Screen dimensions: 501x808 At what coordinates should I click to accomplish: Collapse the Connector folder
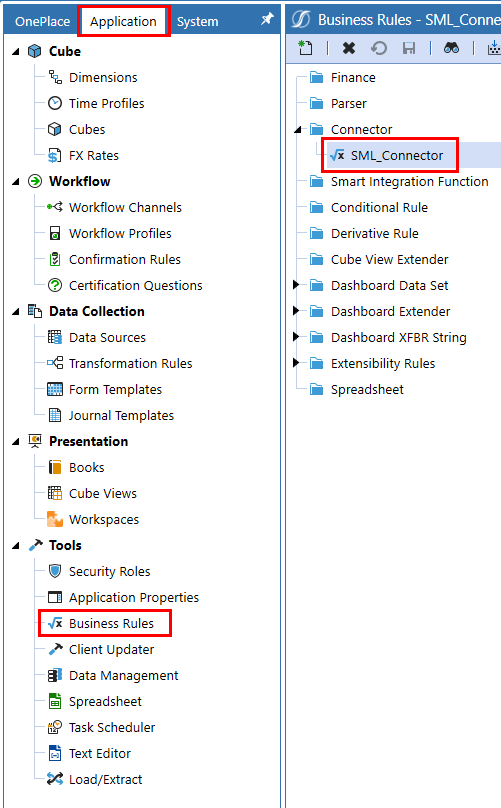pyautogui.click(x=297, y=129)
